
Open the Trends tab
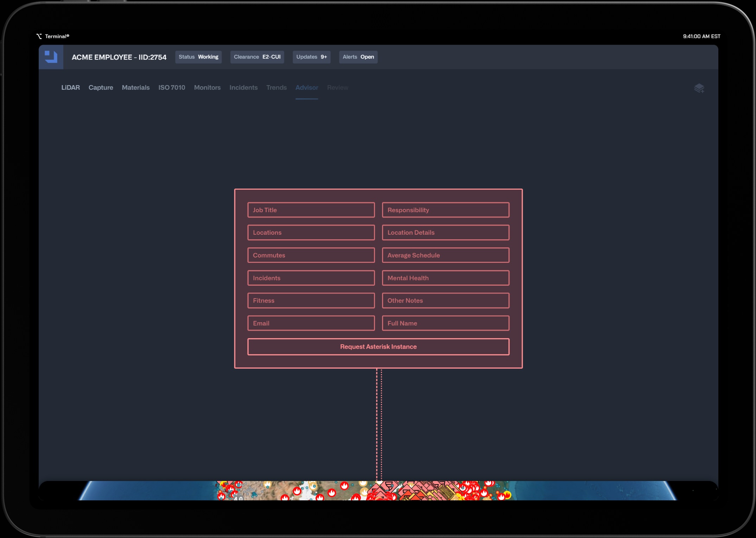[276, 88]
